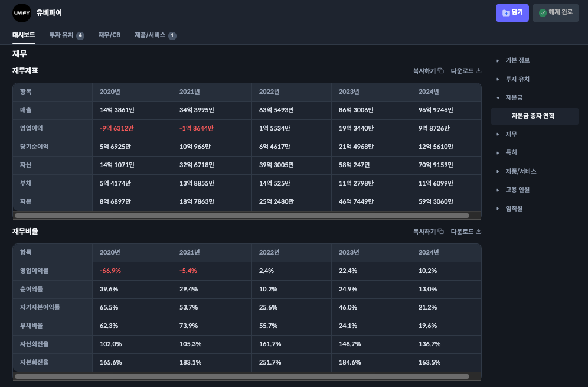This screenshot has height=387, width=588.
Task: Toggle the 해제 완료 check button
Action: [555, 12]
